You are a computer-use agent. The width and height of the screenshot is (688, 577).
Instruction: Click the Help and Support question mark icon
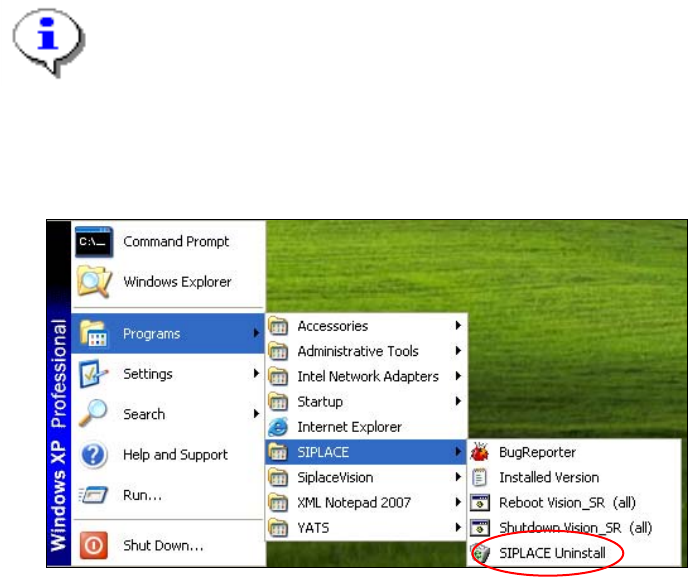tap(93, 455)
